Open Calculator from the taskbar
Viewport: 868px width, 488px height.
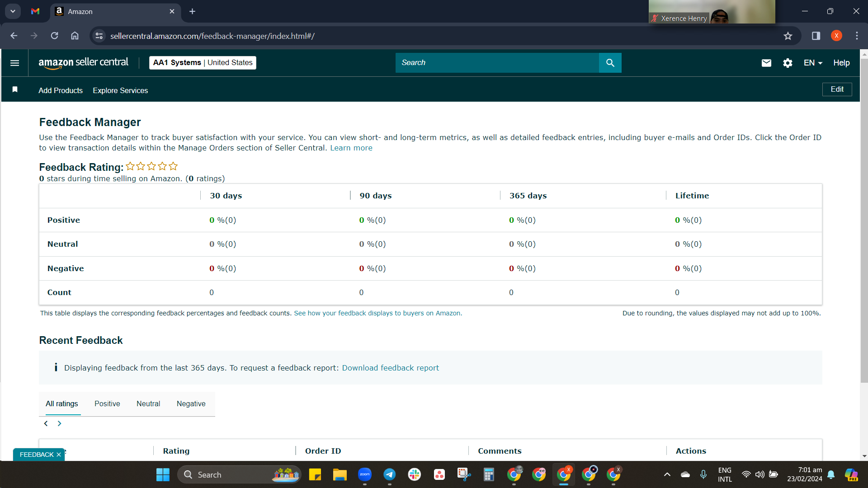point(489,474)
